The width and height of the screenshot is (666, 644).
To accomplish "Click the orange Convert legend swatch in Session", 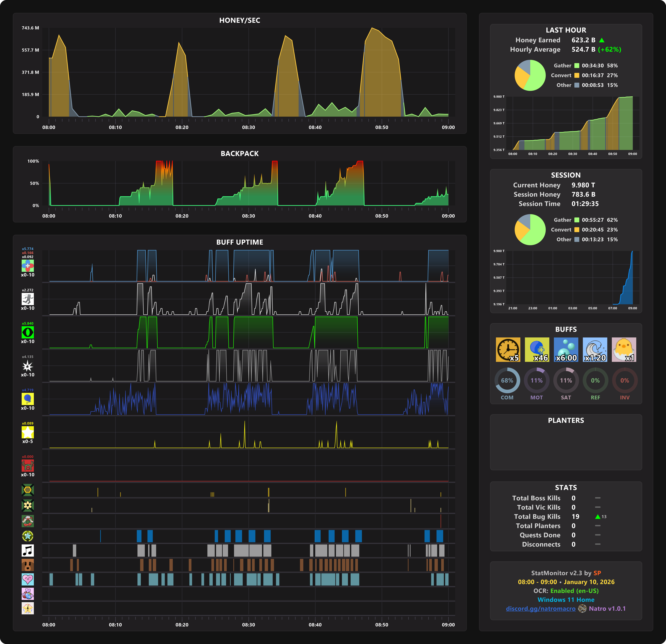I will tap(577, 230).
